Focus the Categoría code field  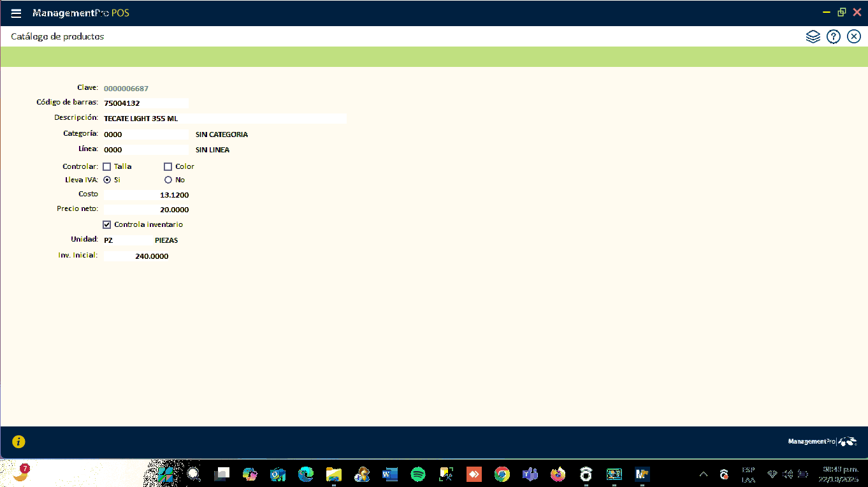point(145,134)
